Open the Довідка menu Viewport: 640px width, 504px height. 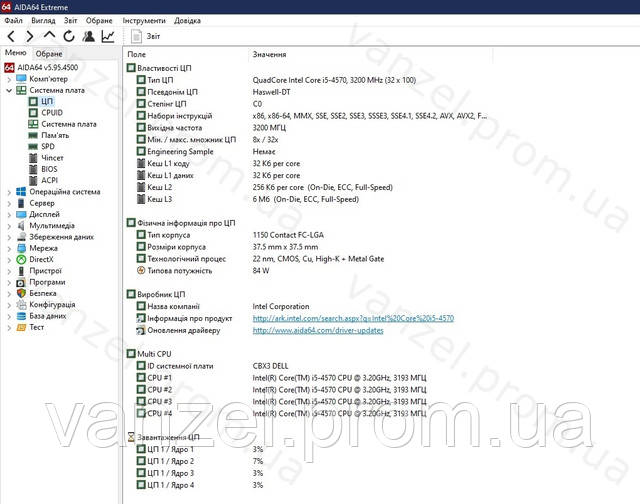coord(187,20)
